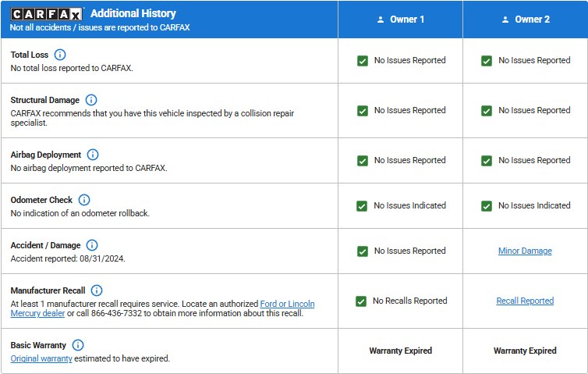This screenshot has width=588, height=374.
Task: Open the Structural Damage info icon
Action: (91, 100)
